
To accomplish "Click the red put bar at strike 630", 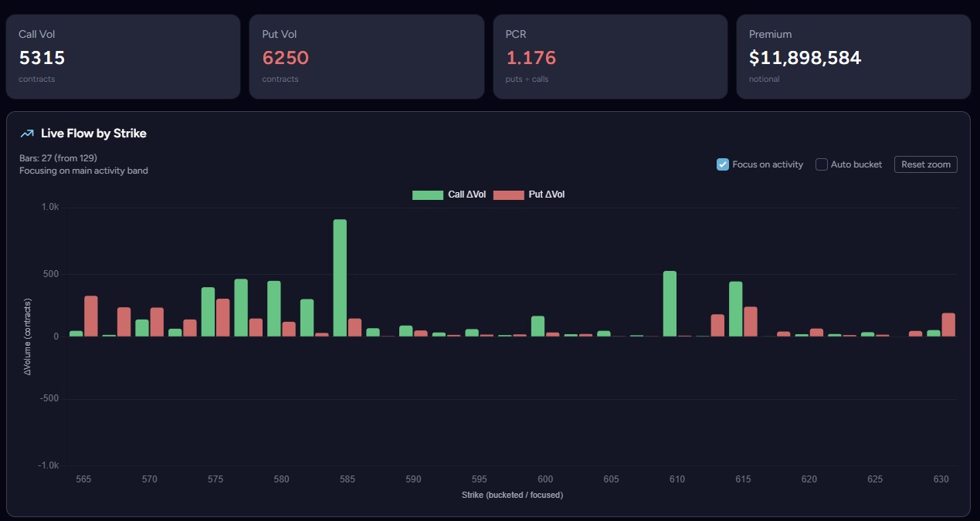I will pos(948,324).
